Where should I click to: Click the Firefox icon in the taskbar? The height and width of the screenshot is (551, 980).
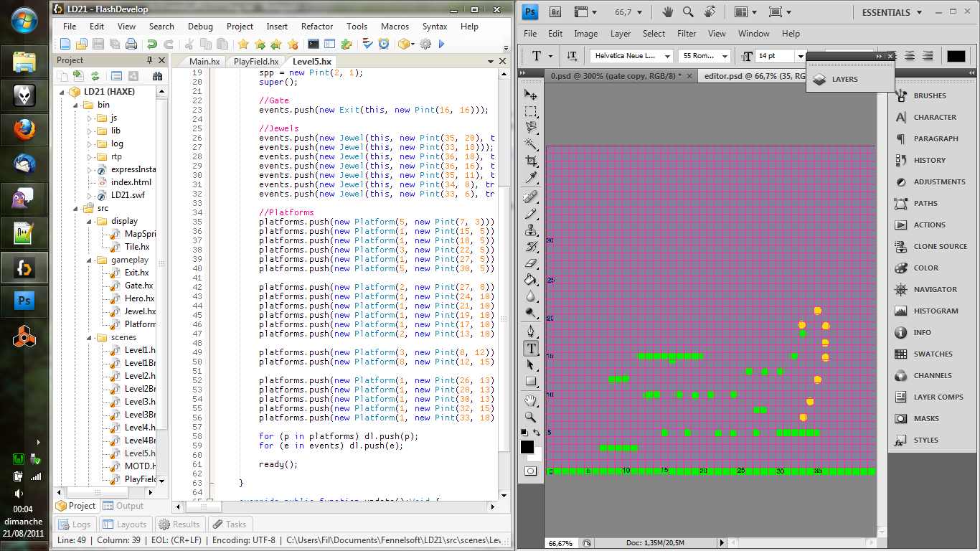(x=24, y=130)
